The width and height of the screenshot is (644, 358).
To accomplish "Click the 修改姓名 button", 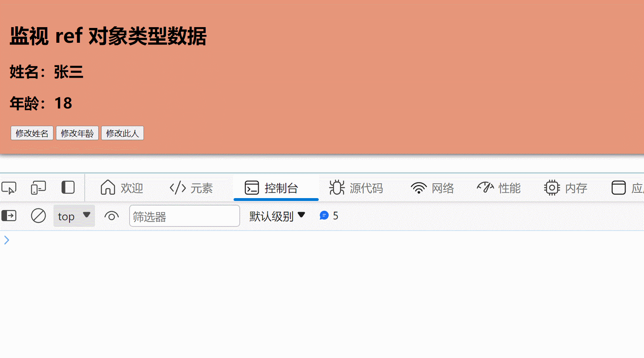I will pyautogui.click(x=32, y=133).
